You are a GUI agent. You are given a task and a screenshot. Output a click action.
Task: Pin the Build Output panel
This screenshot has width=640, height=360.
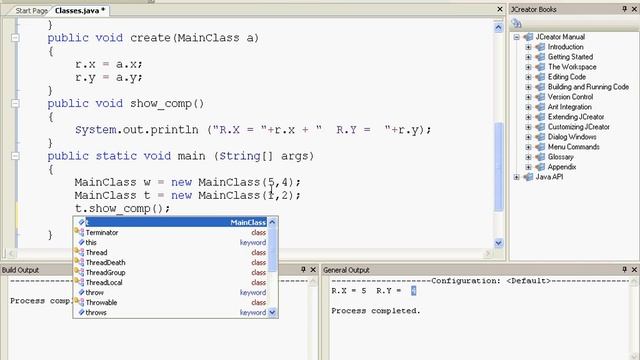point(303,269)
